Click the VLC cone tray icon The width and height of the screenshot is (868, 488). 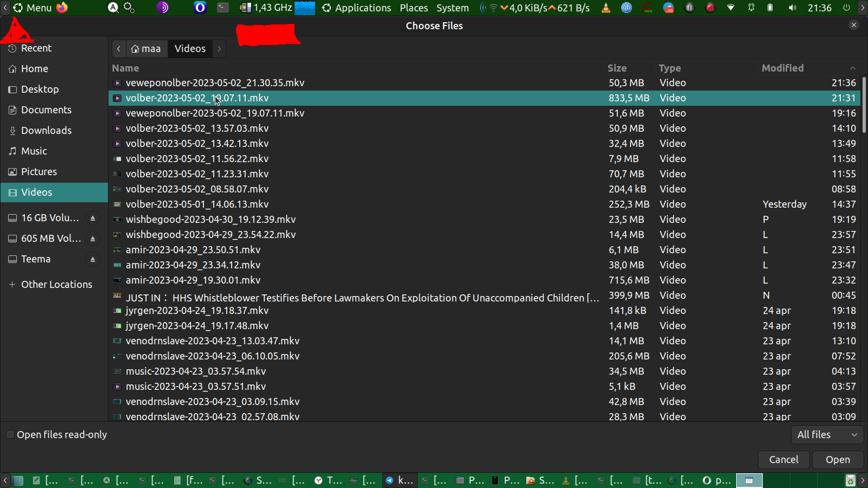606,8
